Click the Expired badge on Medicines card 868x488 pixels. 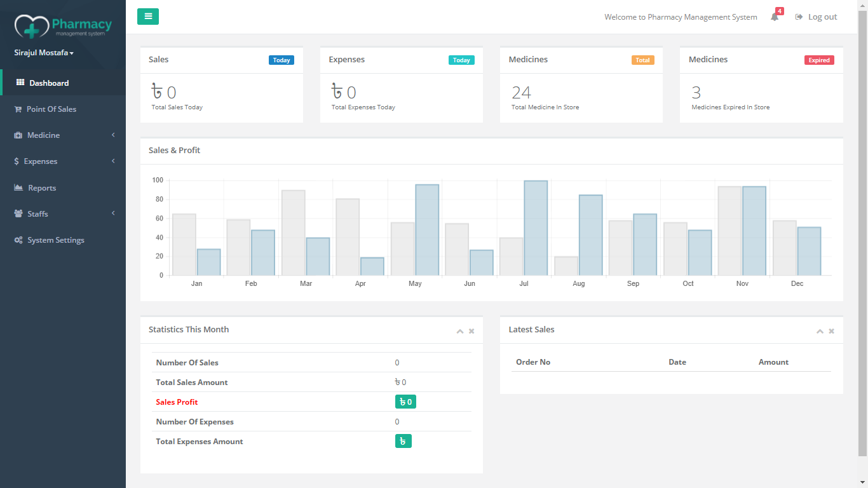coord(819,60)
